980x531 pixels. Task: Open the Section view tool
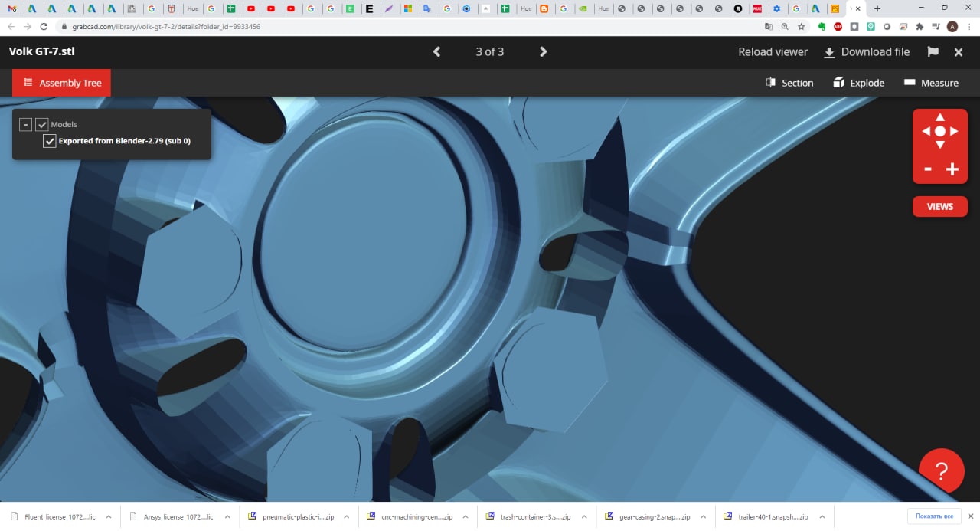pos(789,83)
